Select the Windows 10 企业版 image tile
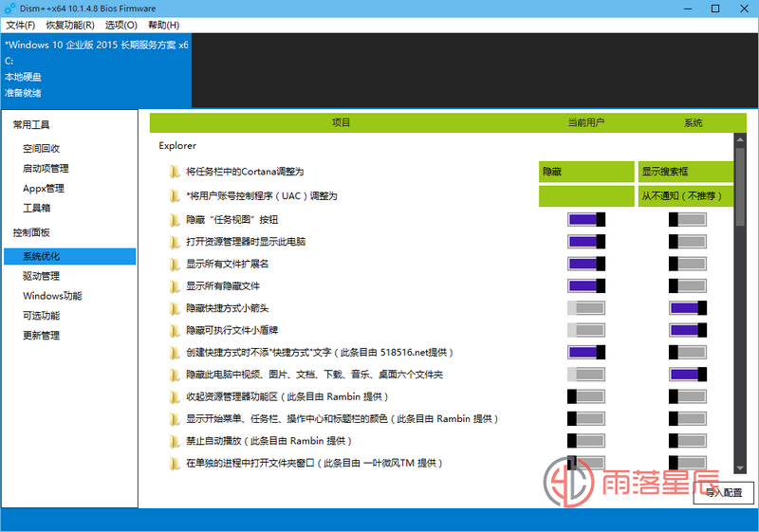Image resolution: width=759 pixels, height=532 pixels. tap(97, 70)
